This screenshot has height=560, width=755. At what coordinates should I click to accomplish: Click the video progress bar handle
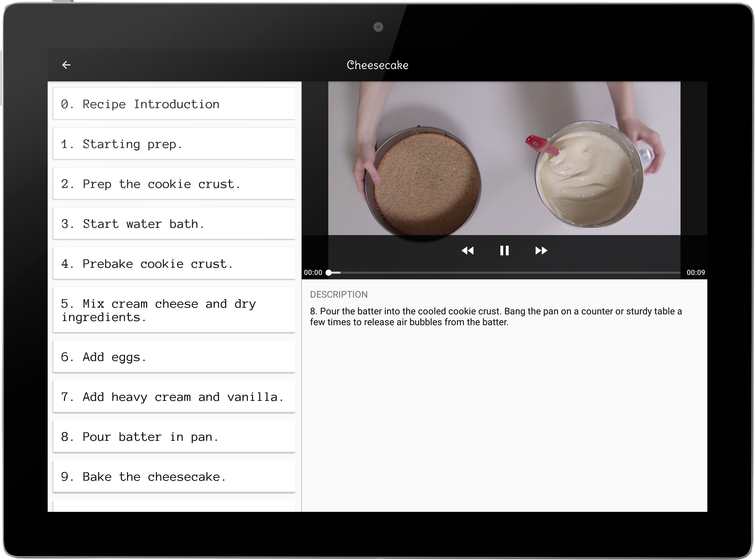pyautogui.click(x=328, y=273)
